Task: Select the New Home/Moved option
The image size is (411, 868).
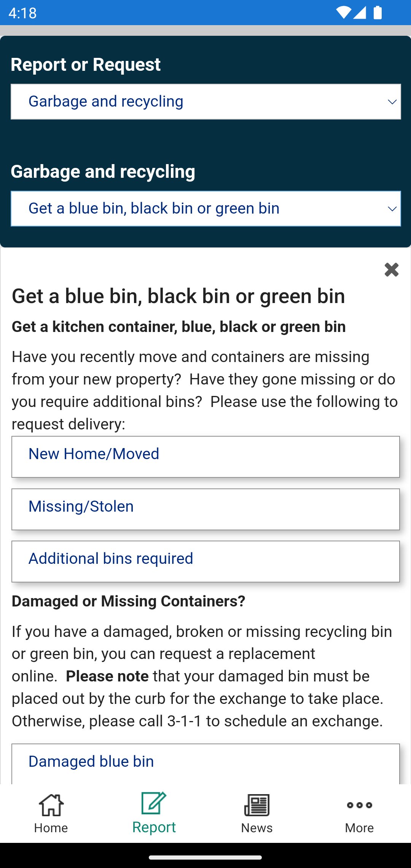Action: tap(205, 456)
